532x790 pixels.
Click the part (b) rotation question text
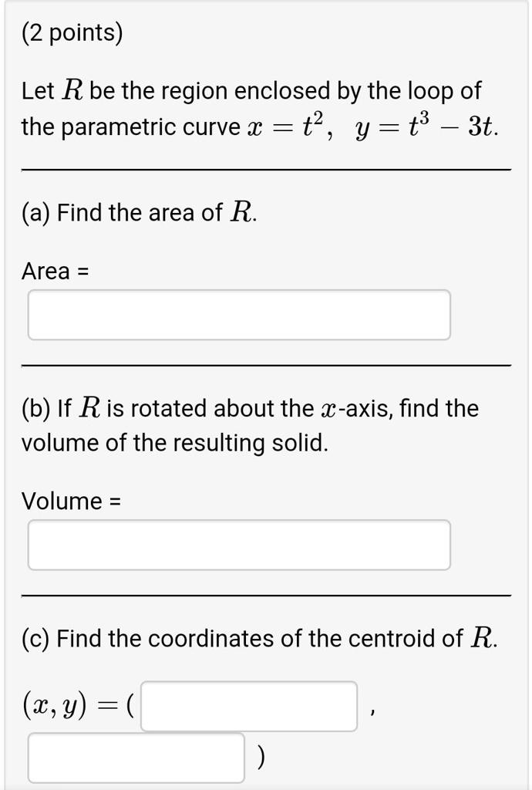248,424
